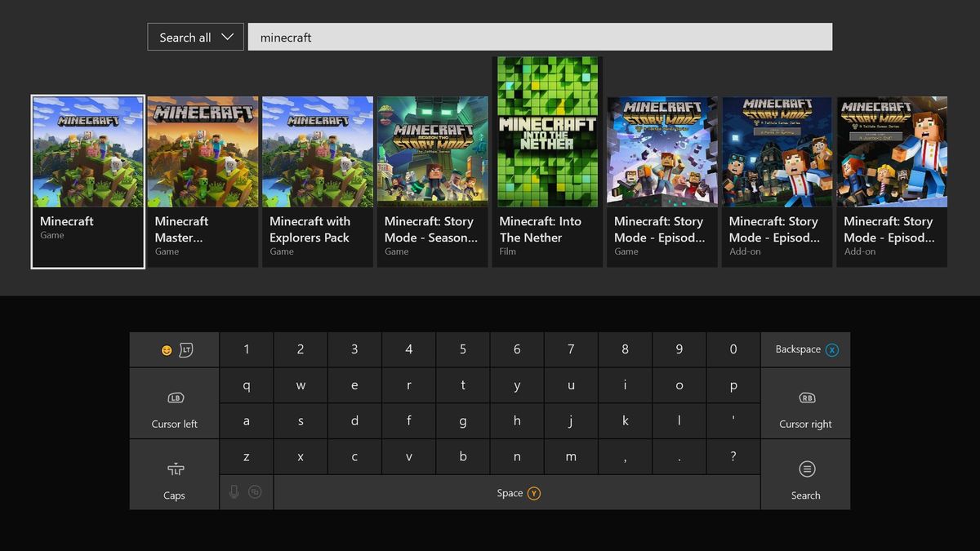Viewport: 980px width, 551px height.
Task: Click the minecraft search input field
Action: tap(539, 37)
